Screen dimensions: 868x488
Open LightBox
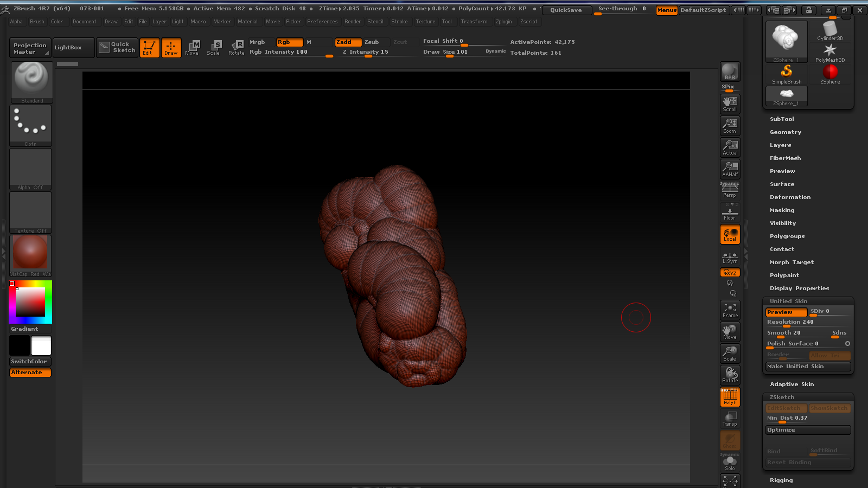pos(73,48)
